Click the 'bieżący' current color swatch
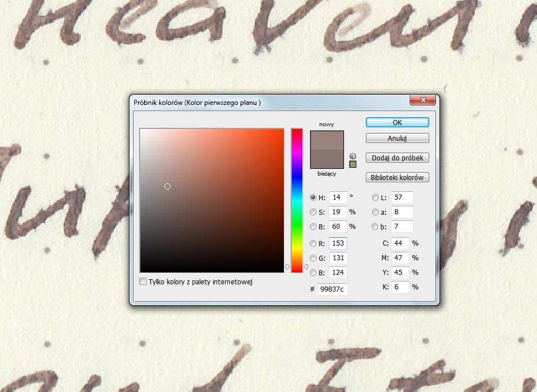Screen dimensions: 537x392 click(x=327, y=159)
